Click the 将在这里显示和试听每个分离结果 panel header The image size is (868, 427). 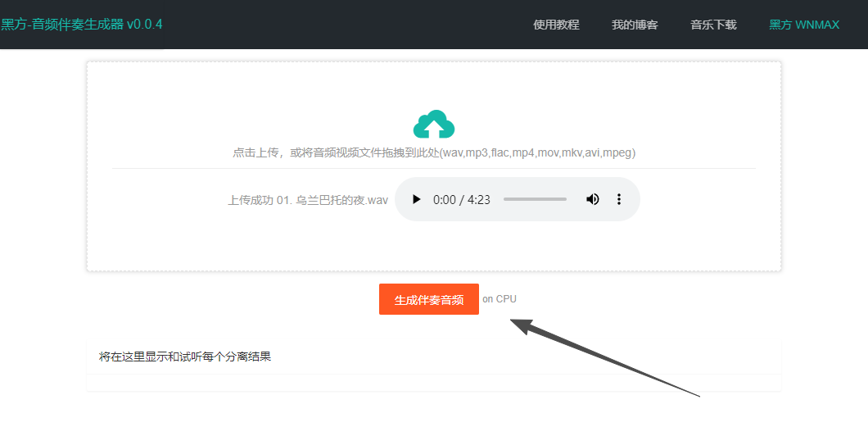click(185, 357)
